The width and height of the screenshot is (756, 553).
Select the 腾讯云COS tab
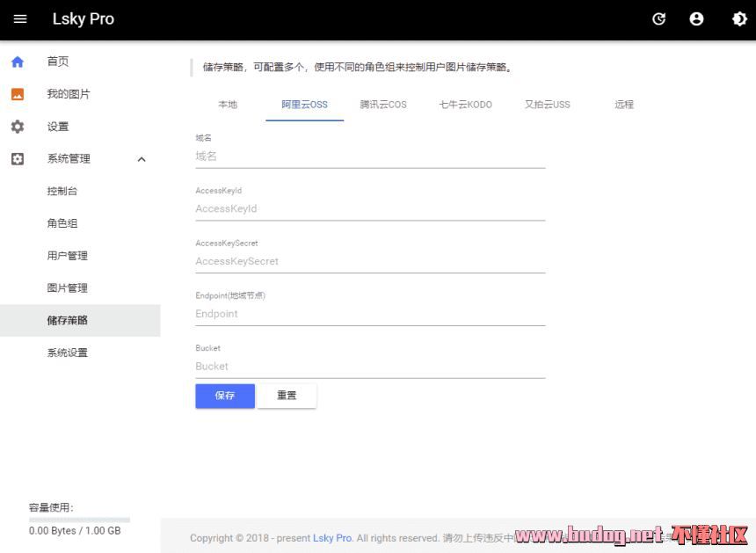[383, 105]
